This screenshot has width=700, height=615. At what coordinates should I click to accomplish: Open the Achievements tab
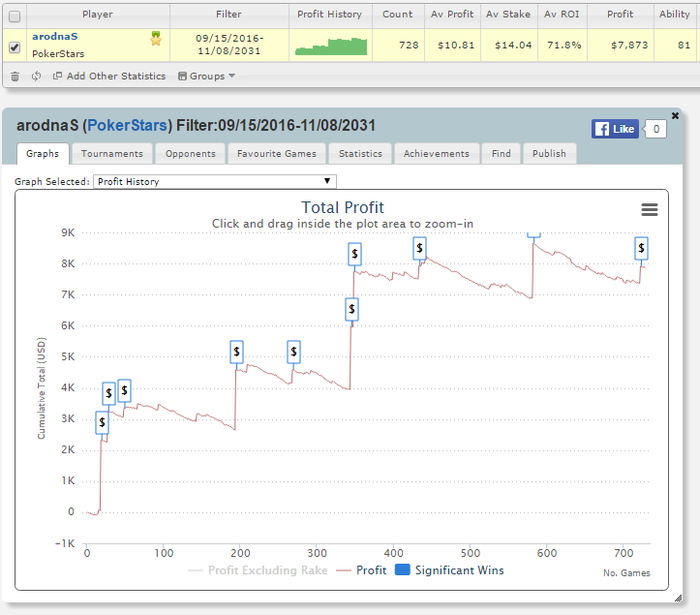coord(437,154)
